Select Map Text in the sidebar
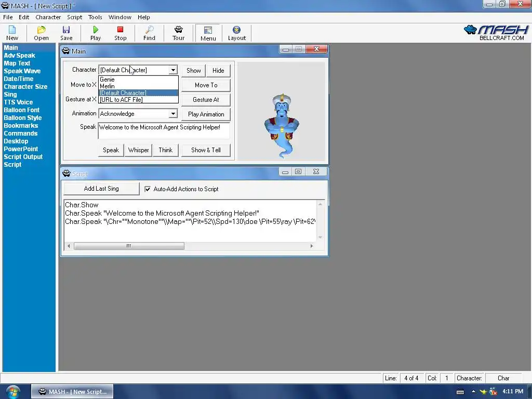Image resolution: width=532 pixels, height=399 pixels. pos(17,63)
